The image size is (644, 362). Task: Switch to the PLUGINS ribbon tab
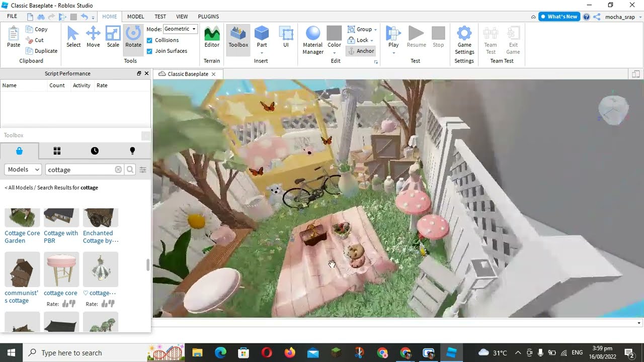pos(208,17)
